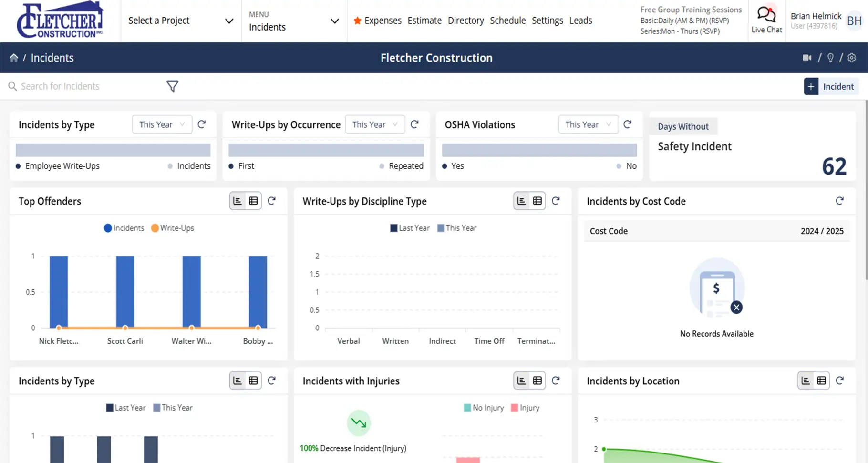This screenshot has width=868, height=463.
Task: Open the Select a Project dropdown
Action: pos(181,21)
